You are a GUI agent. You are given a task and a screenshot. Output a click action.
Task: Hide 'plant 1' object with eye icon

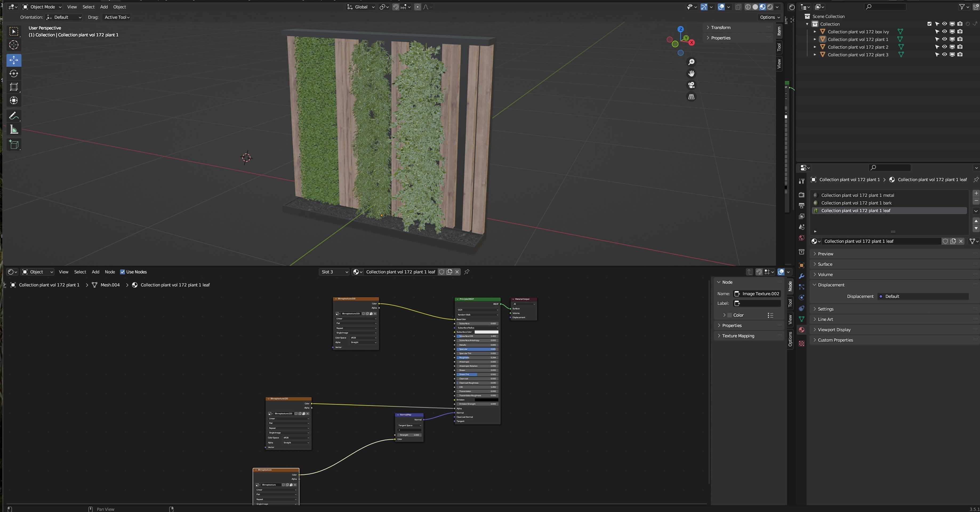[944, 39]
